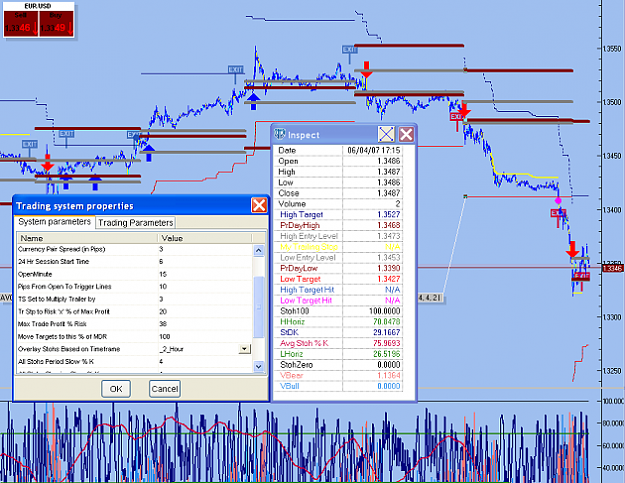The width and height of the screenshot is (625, 483).
Task: Select the PrDayLow row in Inspect
Action: click(339, 268)
